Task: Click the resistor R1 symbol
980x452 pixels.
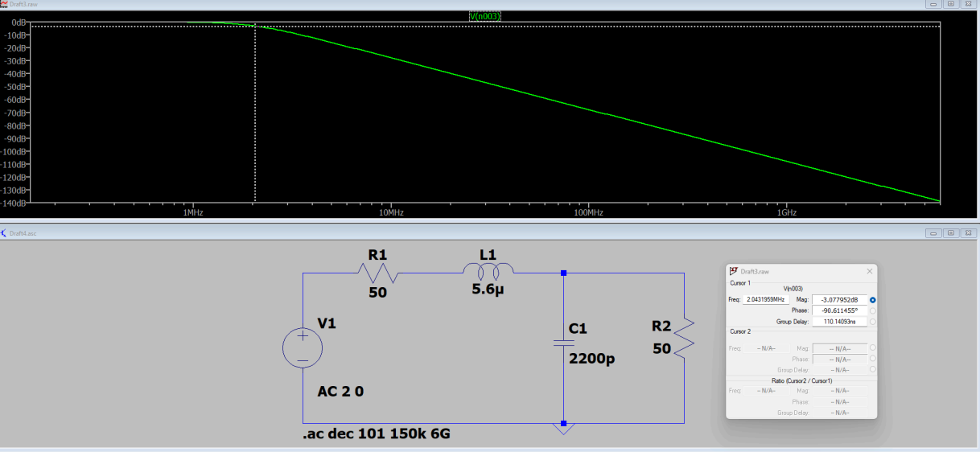Action: pyautogui.click(x=377, y=273)
